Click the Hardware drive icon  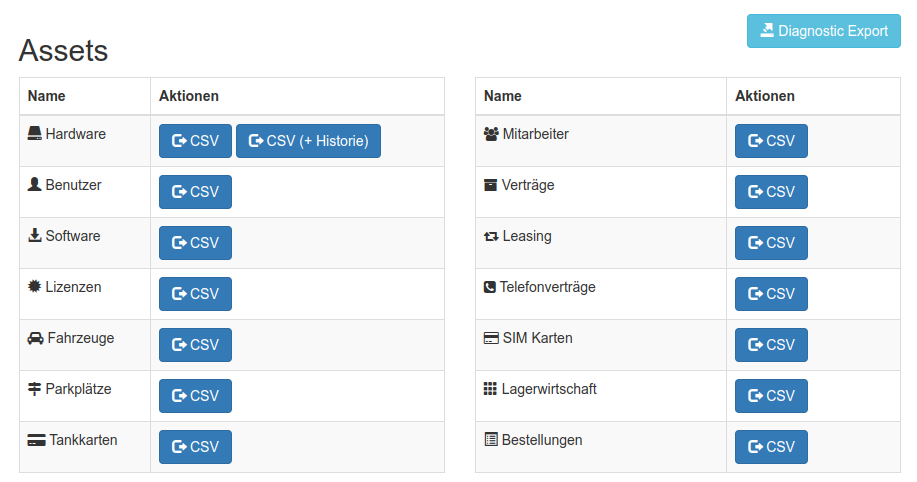(35, 133)
